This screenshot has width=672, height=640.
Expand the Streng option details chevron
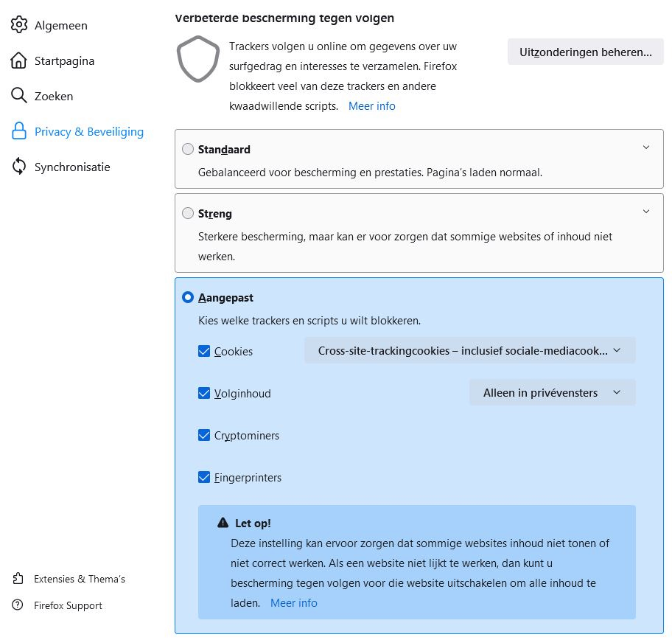click(646, 212)
